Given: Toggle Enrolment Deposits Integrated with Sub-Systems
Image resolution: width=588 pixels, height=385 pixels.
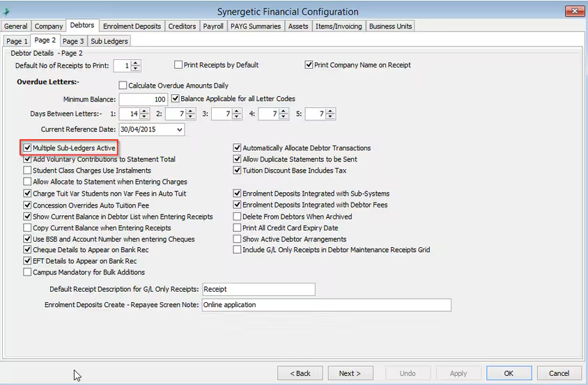Looking at the screenshot, I should click(237, 194).
